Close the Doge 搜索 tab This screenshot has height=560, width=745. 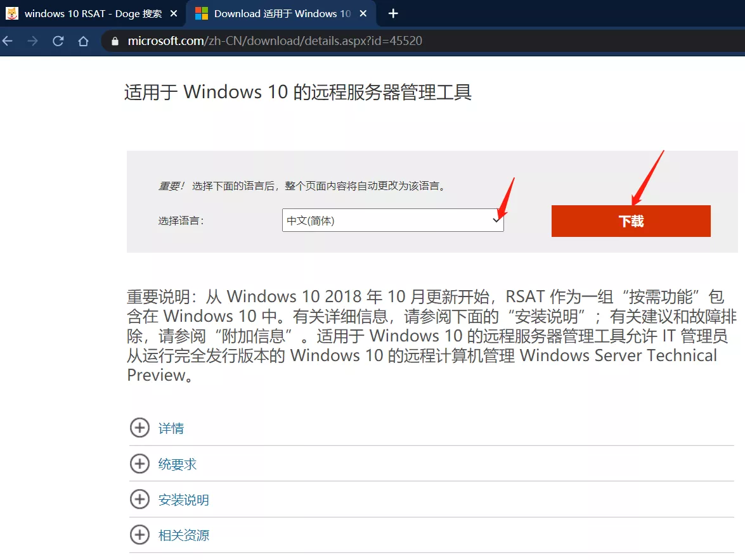pos(174,13)
